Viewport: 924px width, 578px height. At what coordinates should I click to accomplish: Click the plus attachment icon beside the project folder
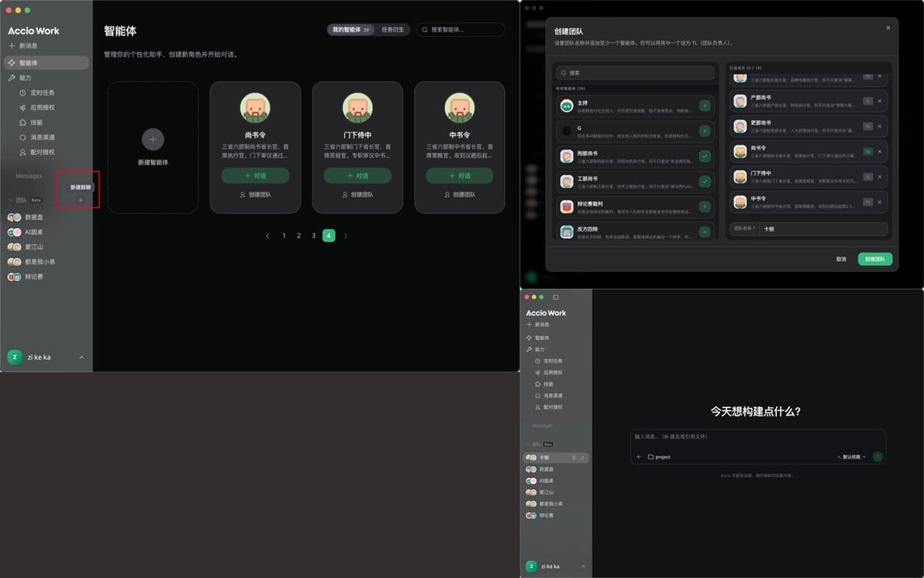tap(638, 457)
